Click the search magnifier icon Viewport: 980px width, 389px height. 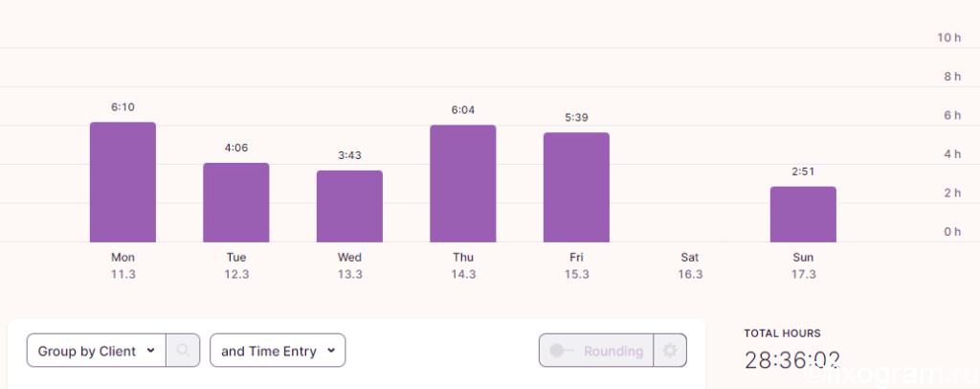(x=183, y=351)
